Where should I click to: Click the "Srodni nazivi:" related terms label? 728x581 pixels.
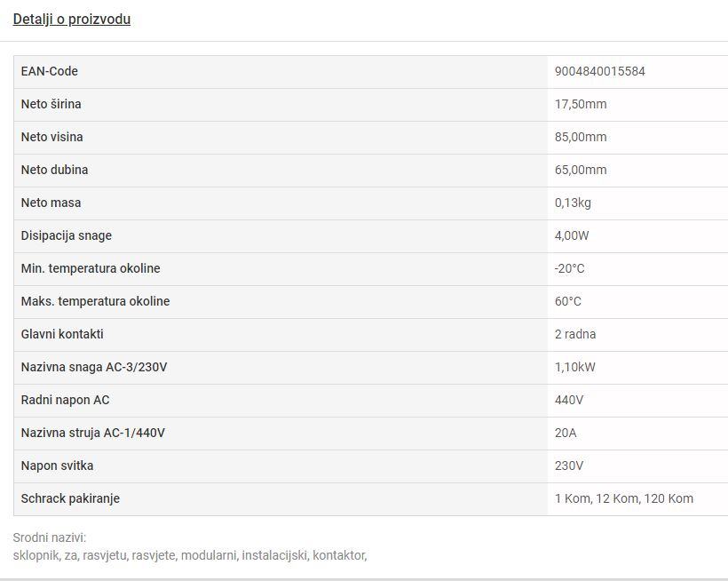49,537
